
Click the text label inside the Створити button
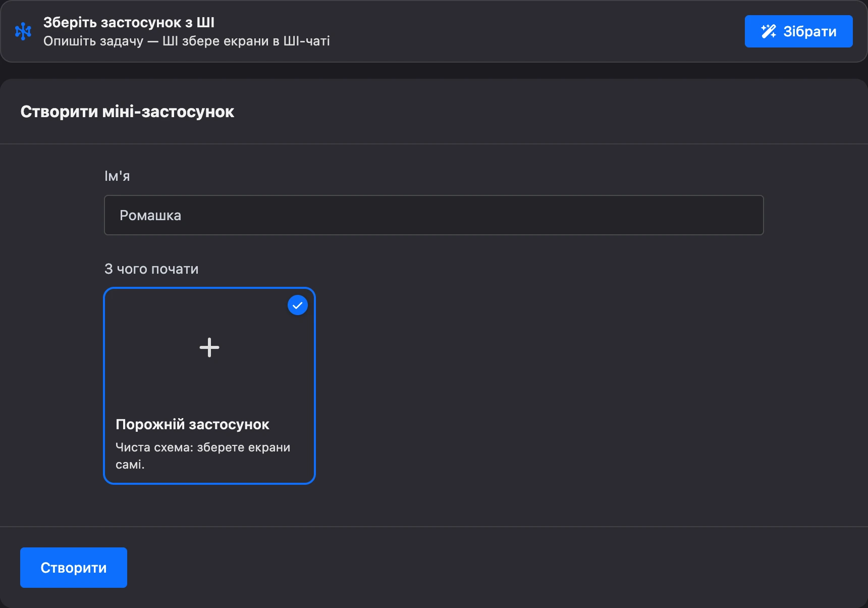74,568
